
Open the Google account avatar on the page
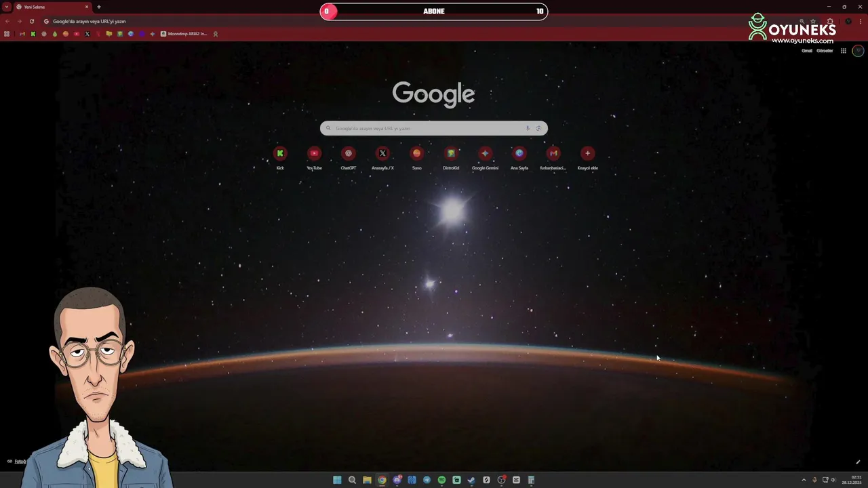coord(858,51)
